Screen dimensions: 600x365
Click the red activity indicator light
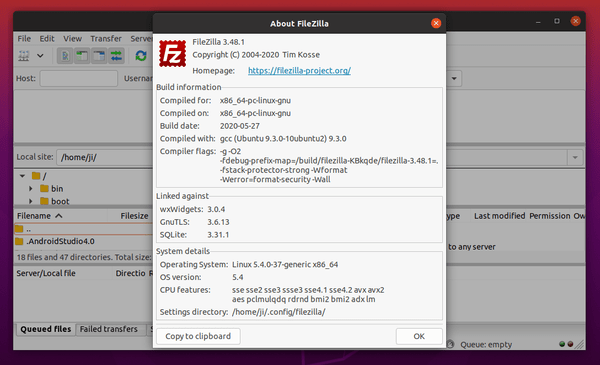(x=571, y=344)
